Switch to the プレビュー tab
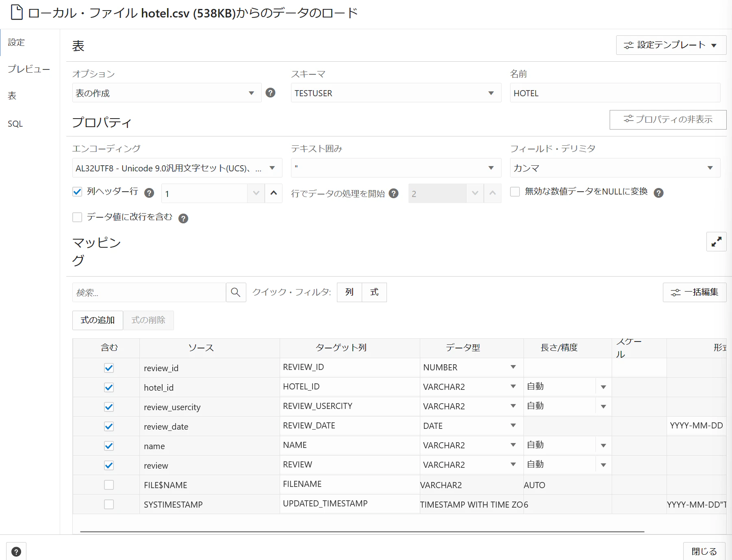Screen dimensions: 732x560 [x=29, y=69]
